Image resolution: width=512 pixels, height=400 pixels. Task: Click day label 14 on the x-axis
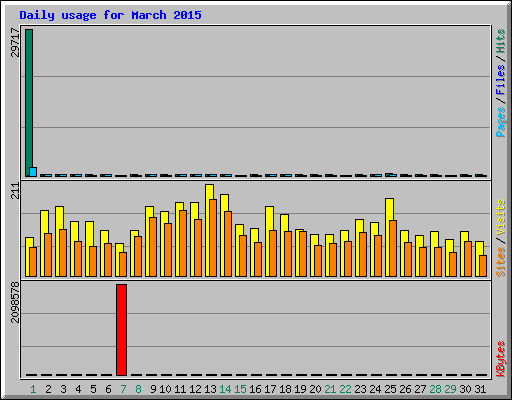tap(225, 389)
